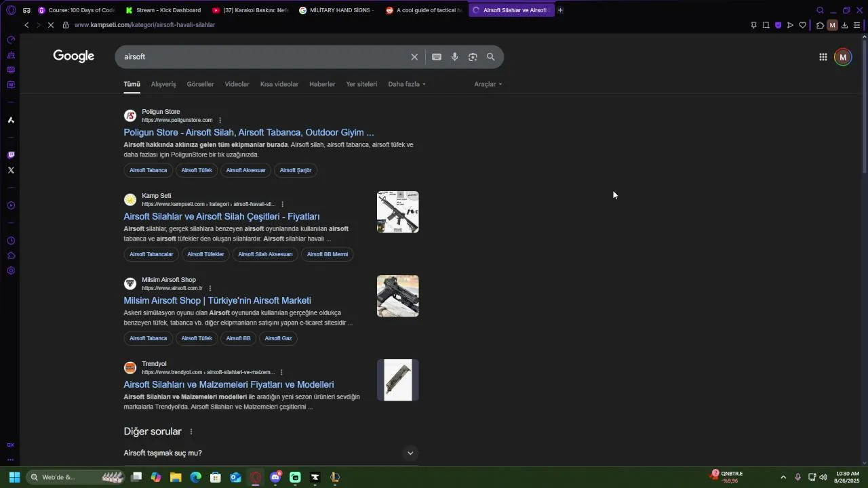
Task: Open the Opera GX main menu logo
Action: 11,10
